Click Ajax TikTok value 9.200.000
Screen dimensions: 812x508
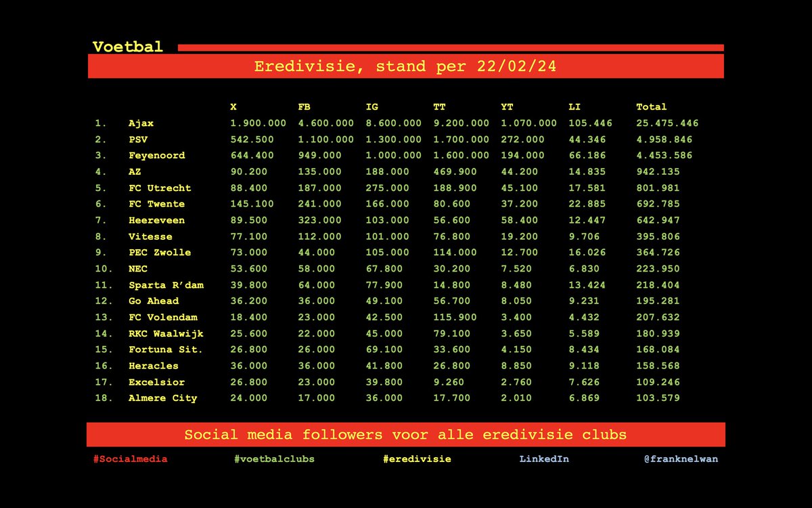(461, 123)
